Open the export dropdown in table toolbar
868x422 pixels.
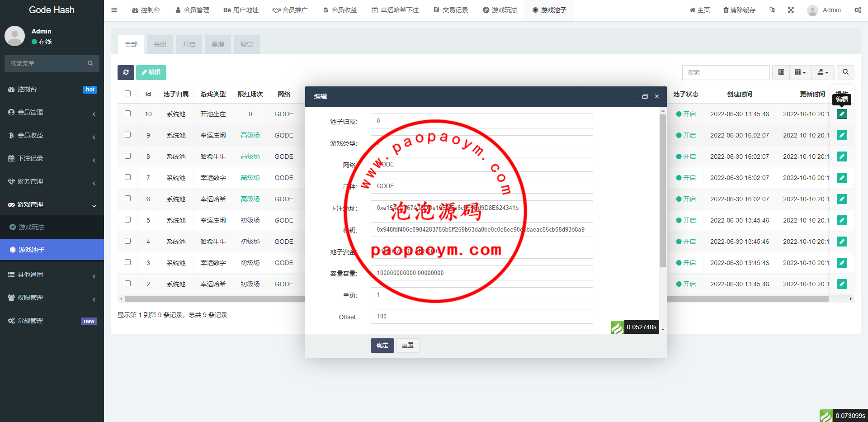(823, 72)
